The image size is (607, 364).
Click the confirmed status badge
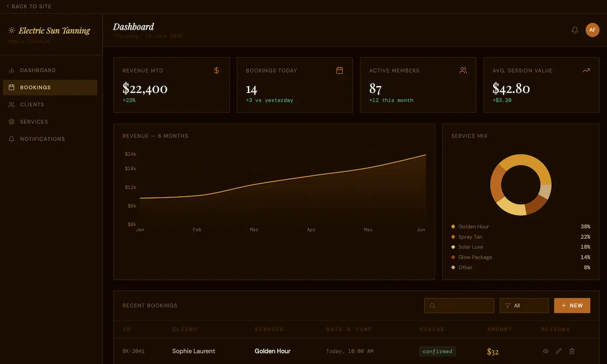pyautogui.click(x=438, y=351)
